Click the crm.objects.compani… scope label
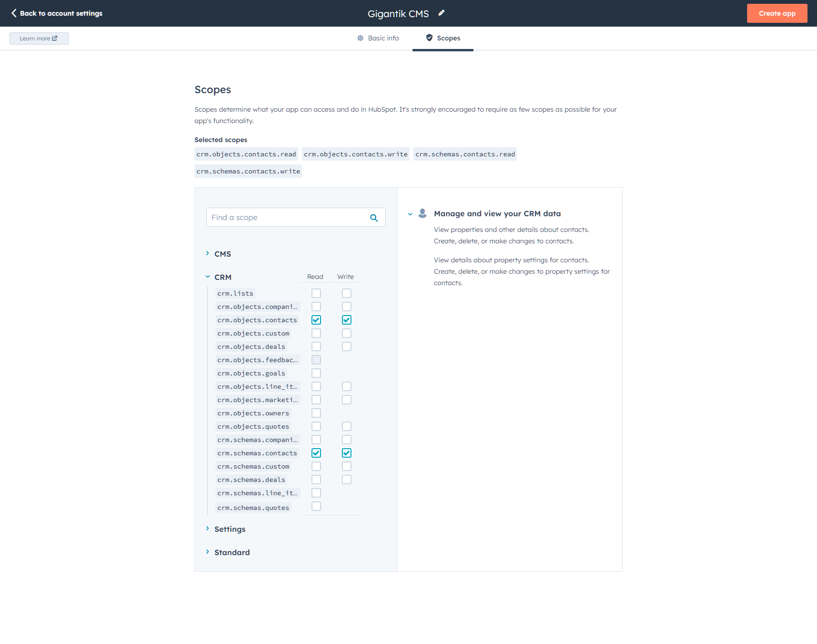This screenshot has height=644, width=817. pyautogui.click(x=258, y=307)
